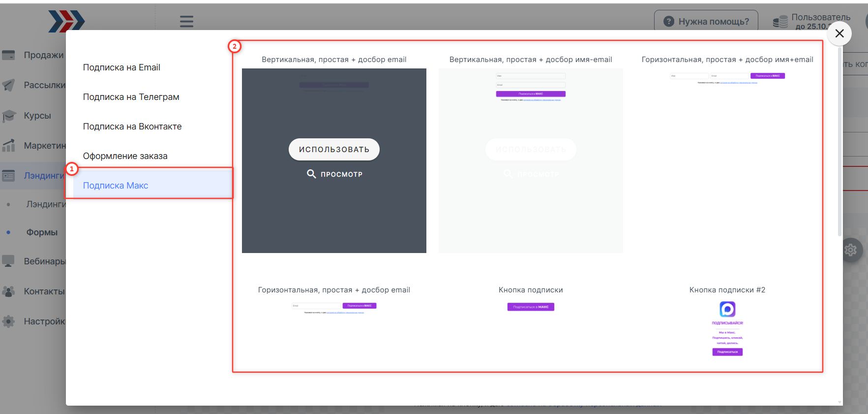This screenshot has height=414, width=868.
Task: Choose Подписка на Вконтакте category
Action: [x=132, y=127]
